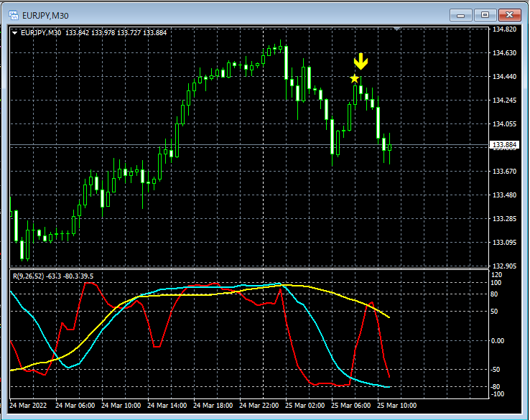Click the indicator scale value -80
This screenshot has width=530, height=420.
tap(496, 386)
